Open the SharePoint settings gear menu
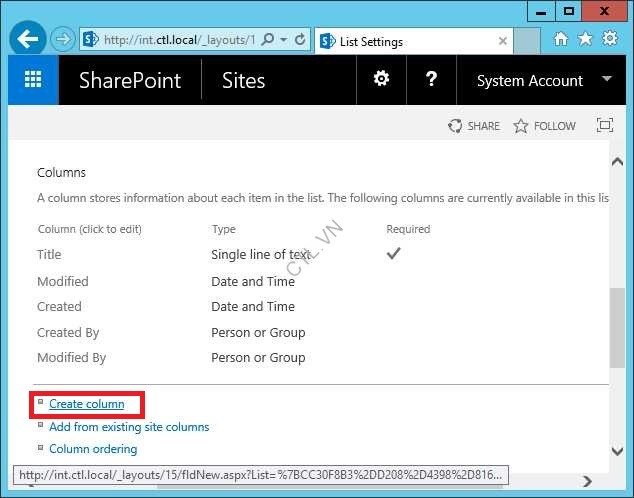The height and width of the screenshot is (498, 634). [x=381, y=80]
